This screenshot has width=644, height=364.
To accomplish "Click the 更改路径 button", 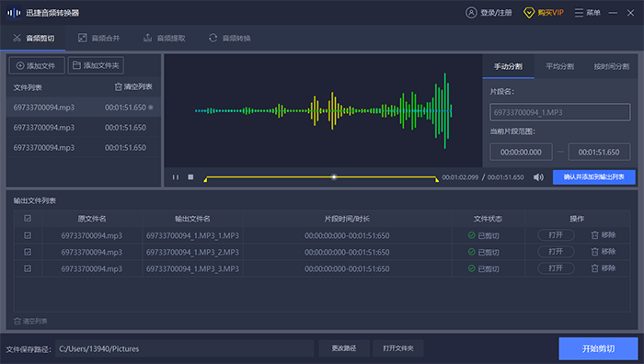I will point(344,348).
